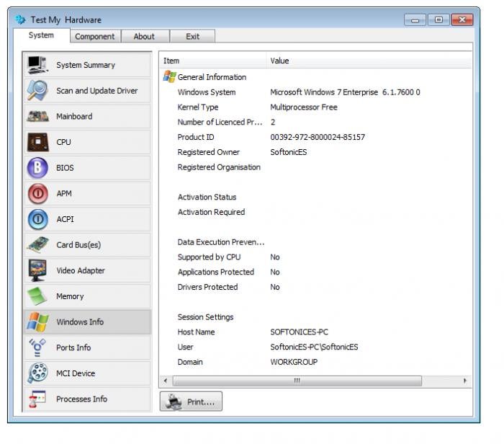Screen dimensions: 504x444
Task: Select the CPU chip icon
Action: pos(37,142)
